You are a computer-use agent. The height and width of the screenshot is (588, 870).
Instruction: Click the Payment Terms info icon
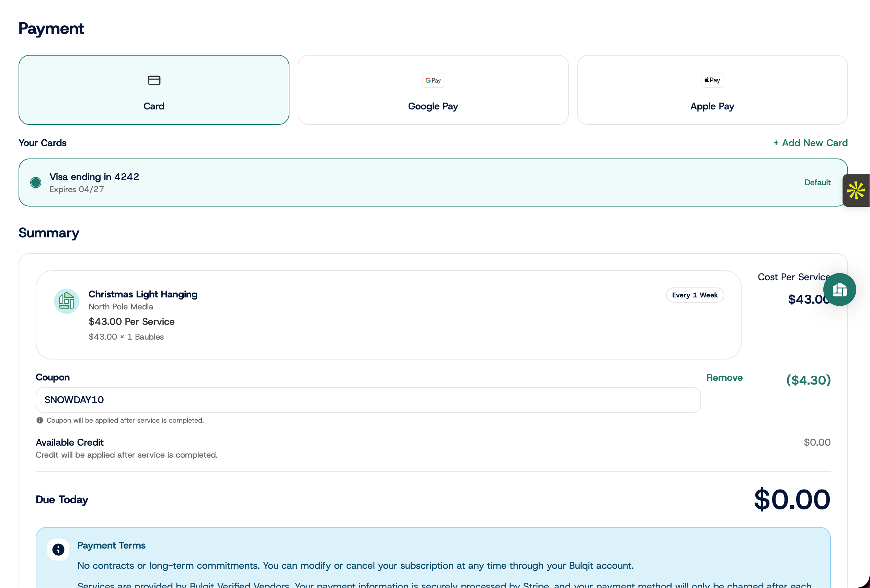(58, 550)
